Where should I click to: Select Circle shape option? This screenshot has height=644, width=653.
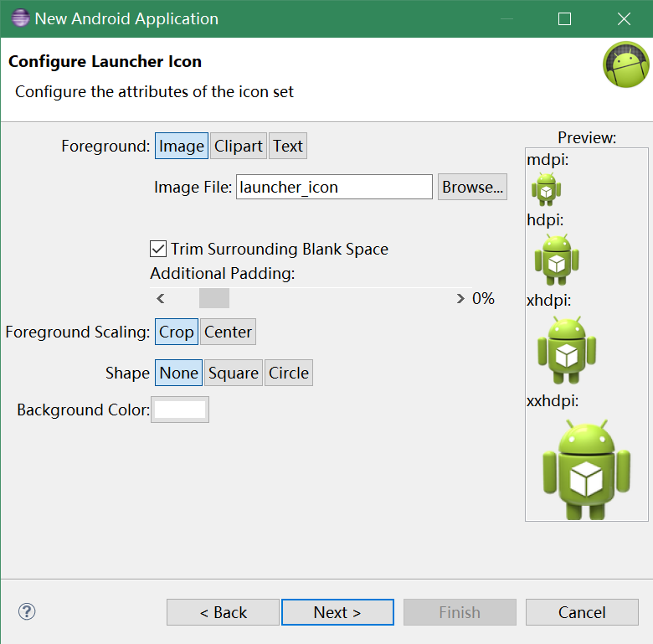[x=289, y=373]
